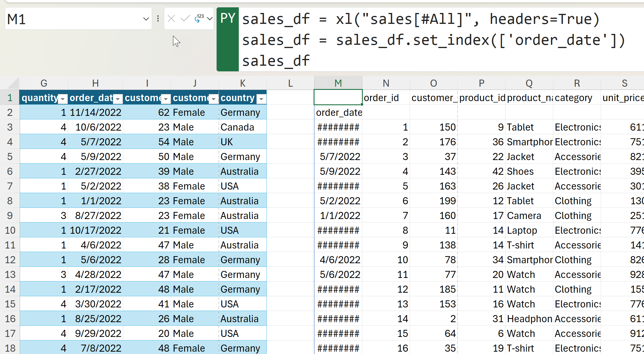Select the Headphon product cell

click(529, 319)
